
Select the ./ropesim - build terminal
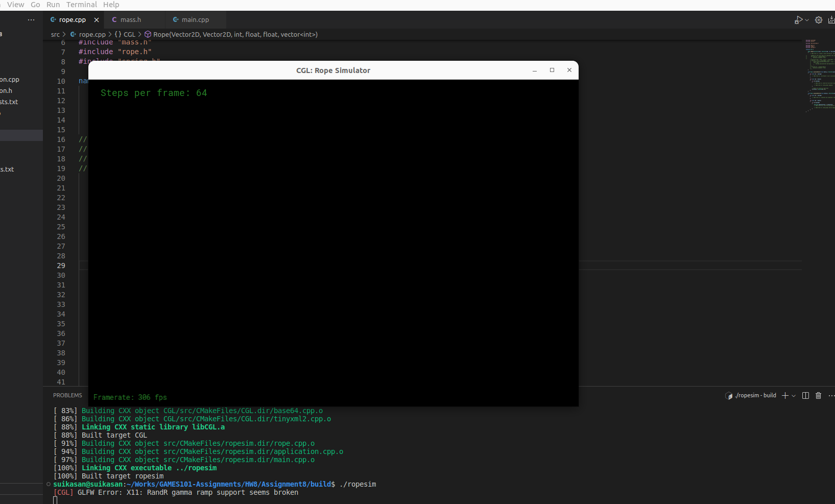(x=751, y=396)
